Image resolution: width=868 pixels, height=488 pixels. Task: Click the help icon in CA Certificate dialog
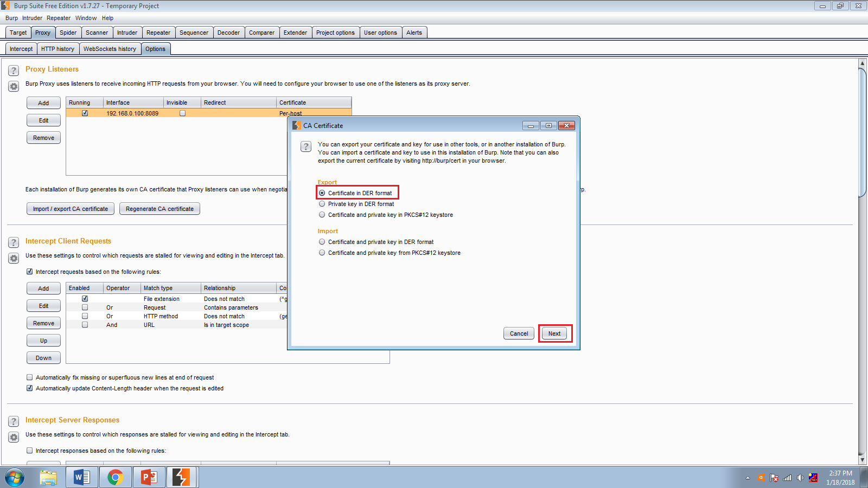306,146
